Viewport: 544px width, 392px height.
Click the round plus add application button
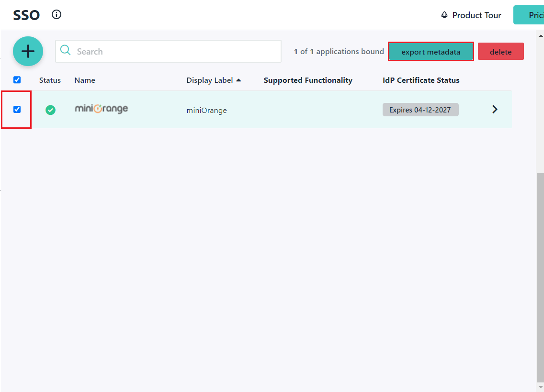28,51
